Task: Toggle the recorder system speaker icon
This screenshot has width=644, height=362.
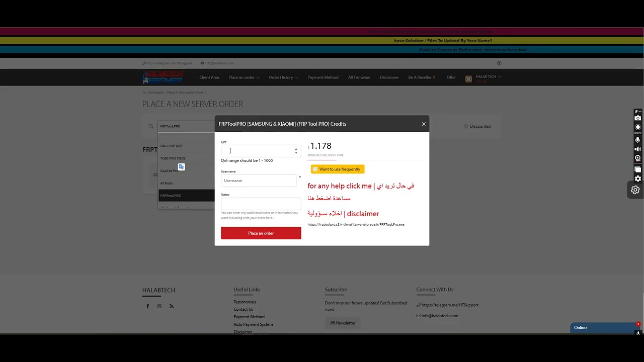Action: pos(638,149)
